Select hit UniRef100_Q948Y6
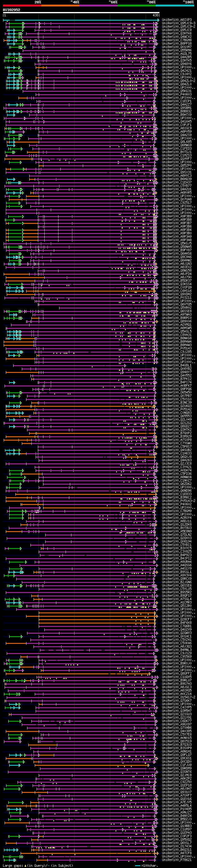This screenshot has width=197, height=868. pyautogui.click(x=176, y=64)
